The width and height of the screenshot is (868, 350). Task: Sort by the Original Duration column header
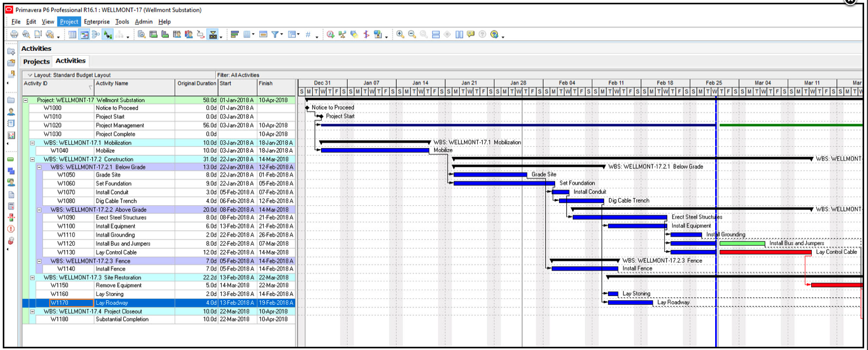click(x=196, y=84)
